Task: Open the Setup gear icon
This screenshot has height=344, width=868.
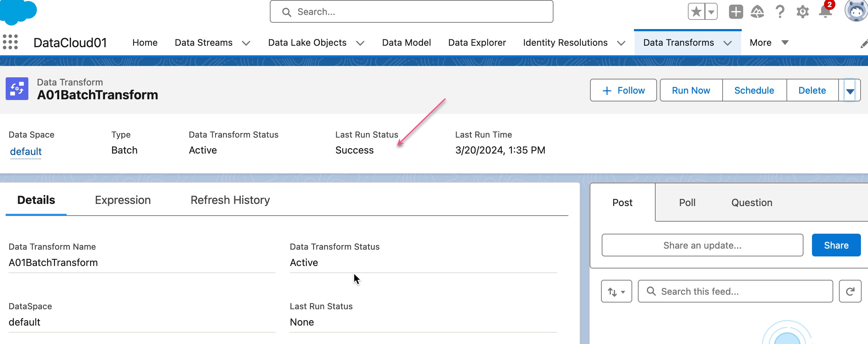Action: pos(802,12)
